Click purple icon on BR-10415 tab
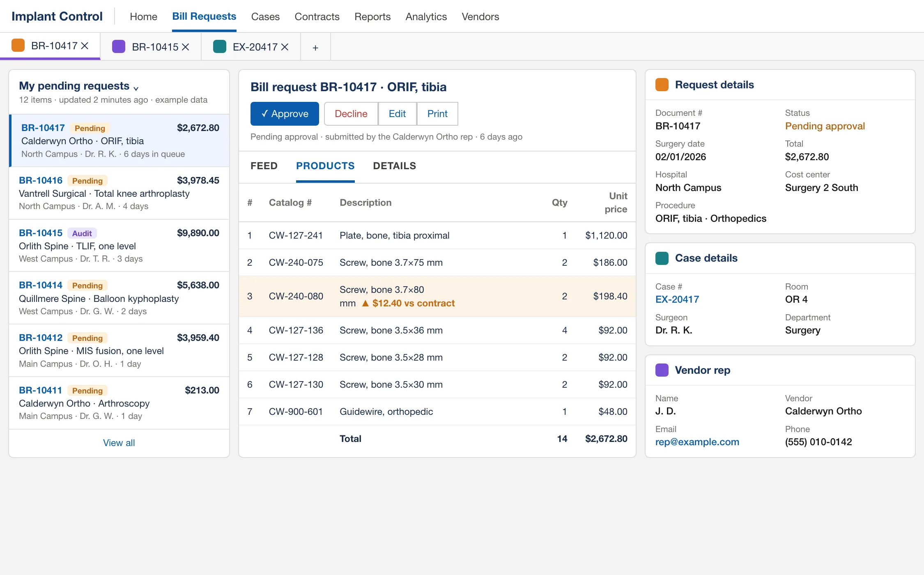 [119, 47]
